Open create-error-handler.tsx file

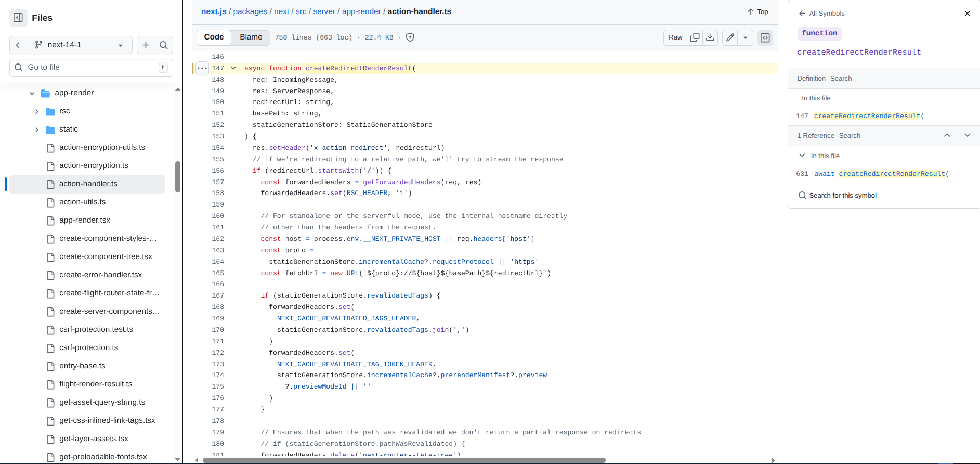pos(100,275)
